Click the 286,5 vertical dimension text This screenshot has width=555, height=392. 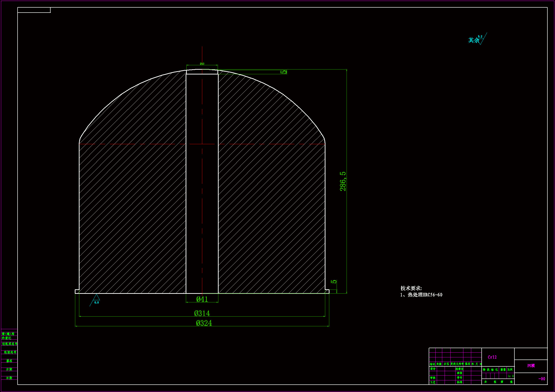(343, 181)
